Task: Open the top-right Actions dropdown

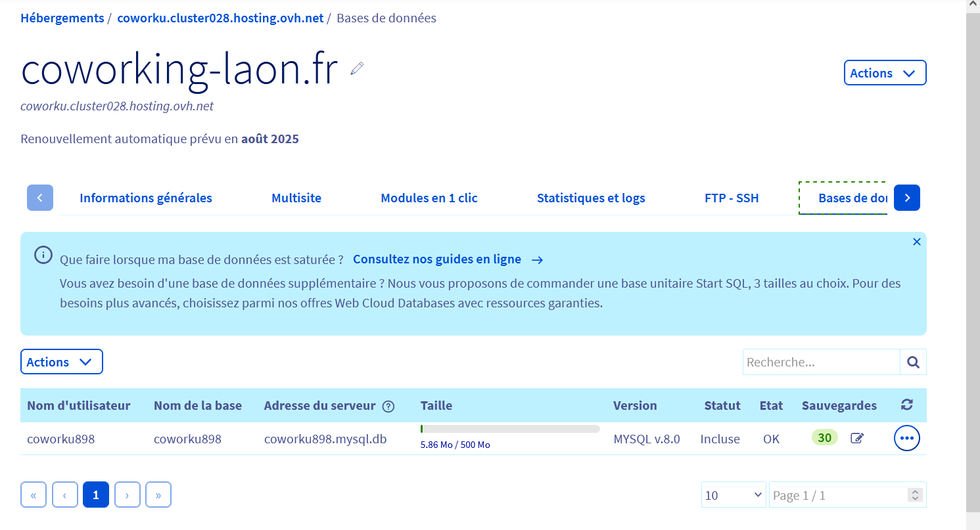Action: 885,73
